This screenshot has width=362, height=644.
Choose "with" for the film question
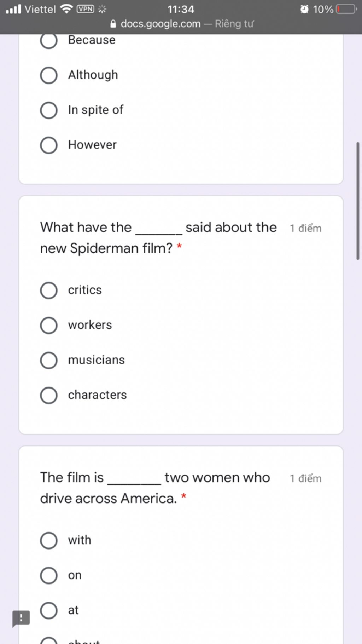click(x=49, y=541)
